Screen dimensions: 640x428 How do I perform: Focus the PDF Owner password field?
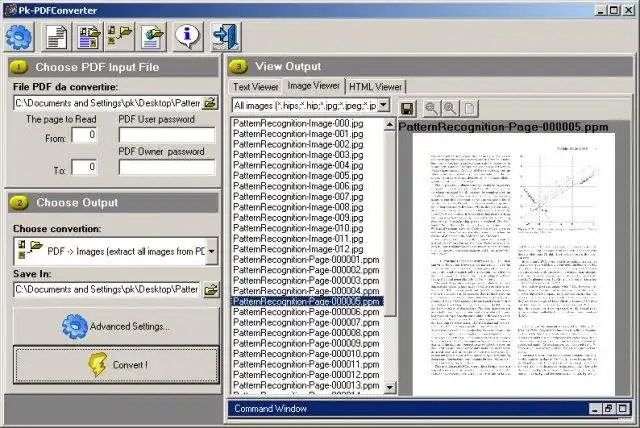167,167
